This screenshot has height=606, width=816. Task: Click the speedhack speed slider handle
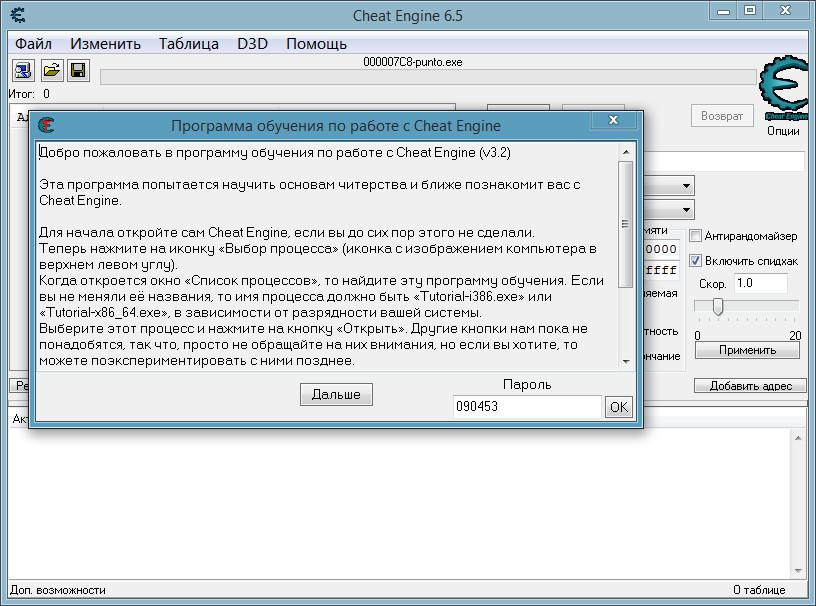point(718,307)
